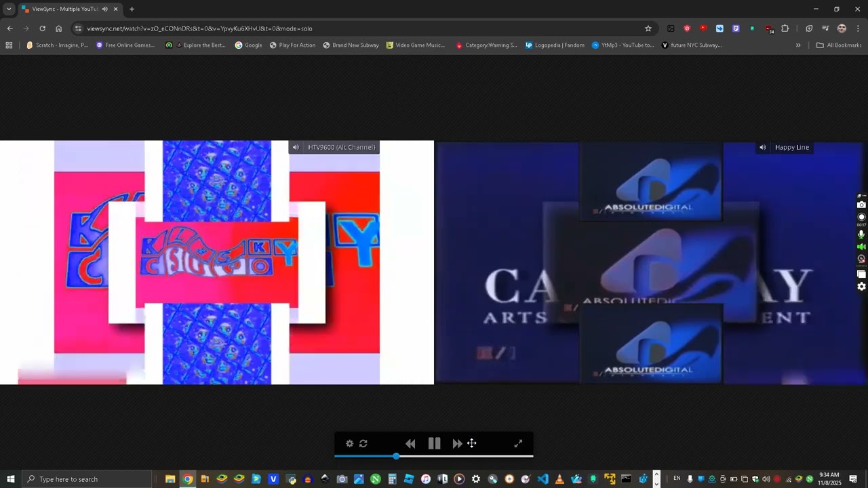Open a new browser tab
The width and height of the screenshot is (868, 488).
click(x=132, y=9)
